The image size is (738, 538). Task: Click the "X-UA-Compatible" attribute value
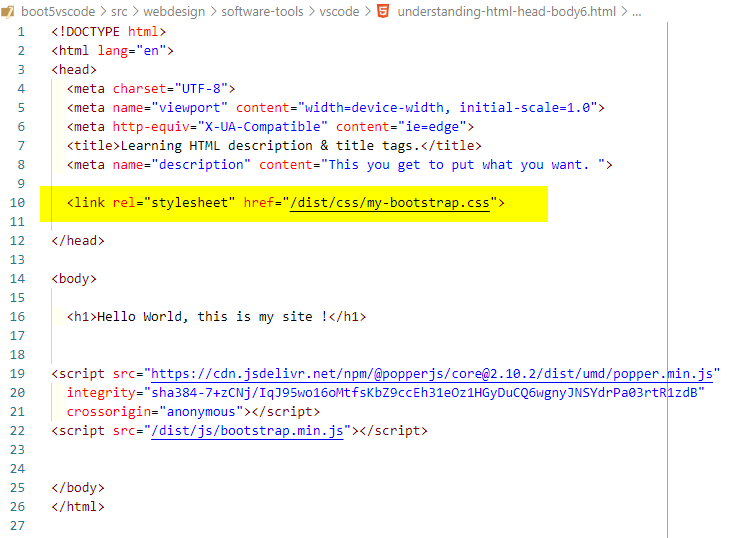pyautogui.click(x=262, y=127)
